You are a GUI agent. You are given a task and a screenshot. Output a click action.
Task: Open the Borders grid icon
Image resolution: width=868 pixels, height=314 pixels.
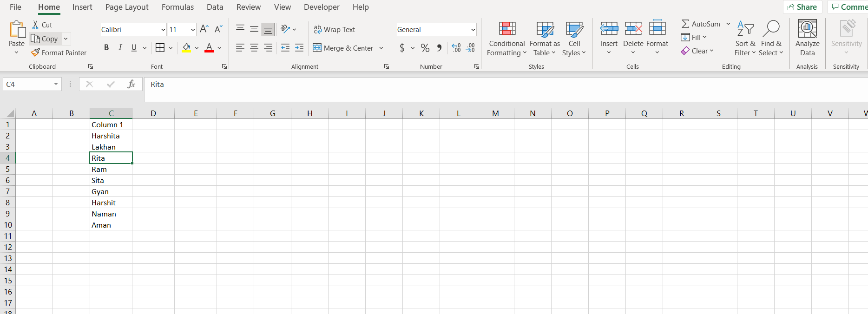[x=160, y=48]
